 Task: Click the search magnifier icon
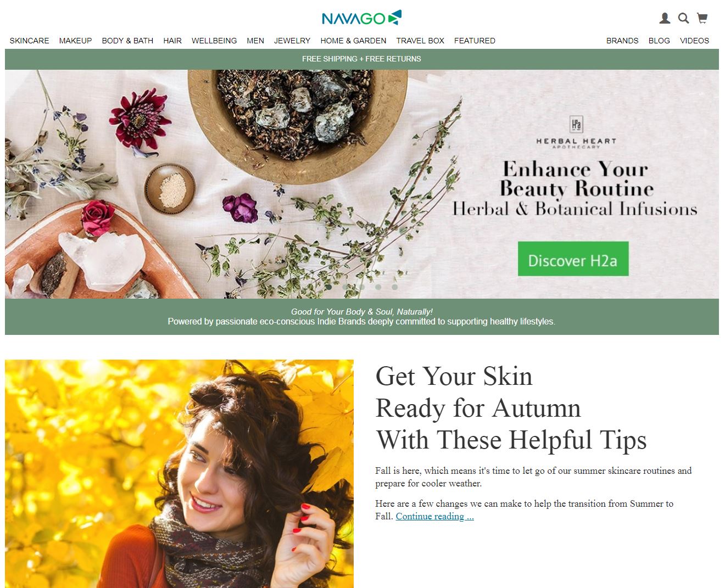(x=683, y=18)
